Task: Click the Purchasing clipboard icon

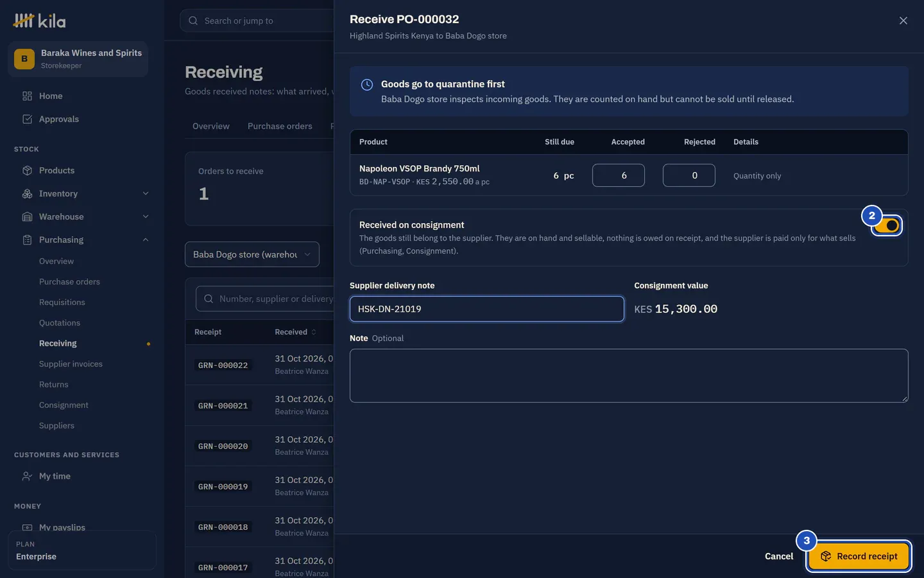Action: [x=27, y=240]
